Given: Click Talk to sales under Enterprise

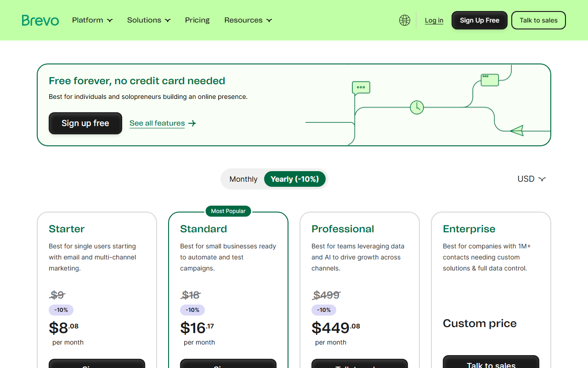Looking at the screenshot, I should (x=491, y=362).
